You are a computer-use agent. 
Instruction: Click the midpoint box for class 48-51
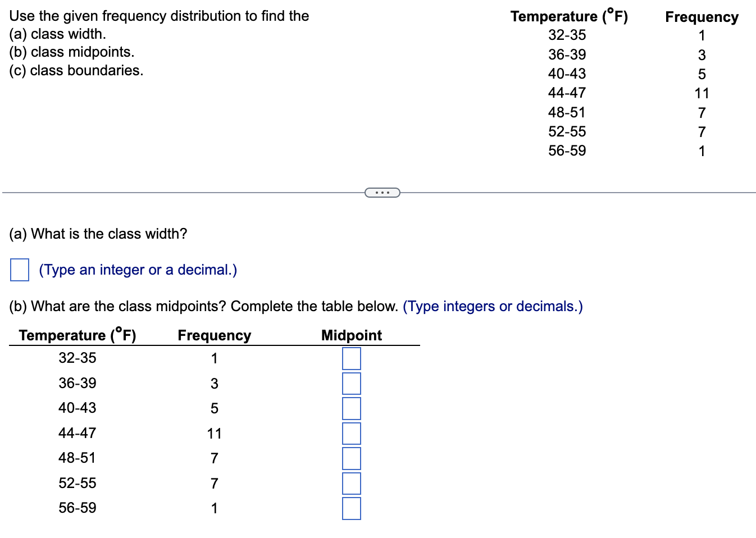[x=350, y=458]
